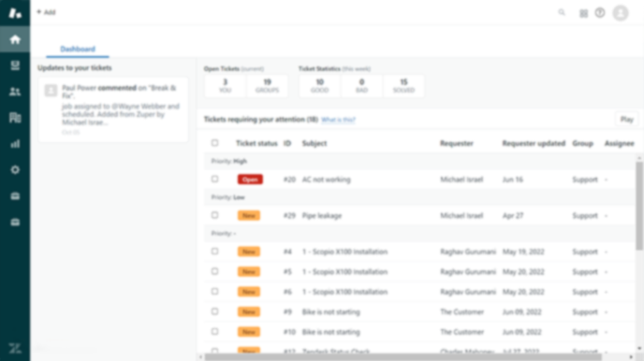644x361 pixels.
Task: Open ticket #9 'Bike is not starting'
Action: 331,311
